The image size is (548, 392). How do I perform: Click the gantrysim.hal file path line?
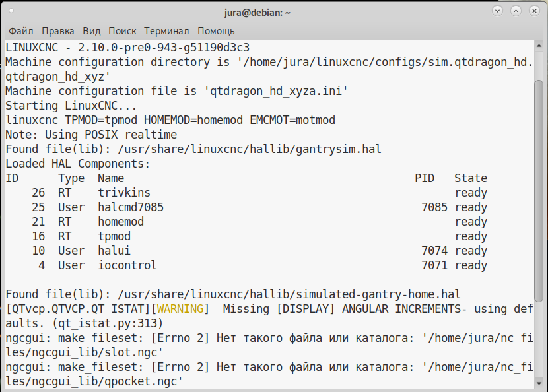click(193, 149)
